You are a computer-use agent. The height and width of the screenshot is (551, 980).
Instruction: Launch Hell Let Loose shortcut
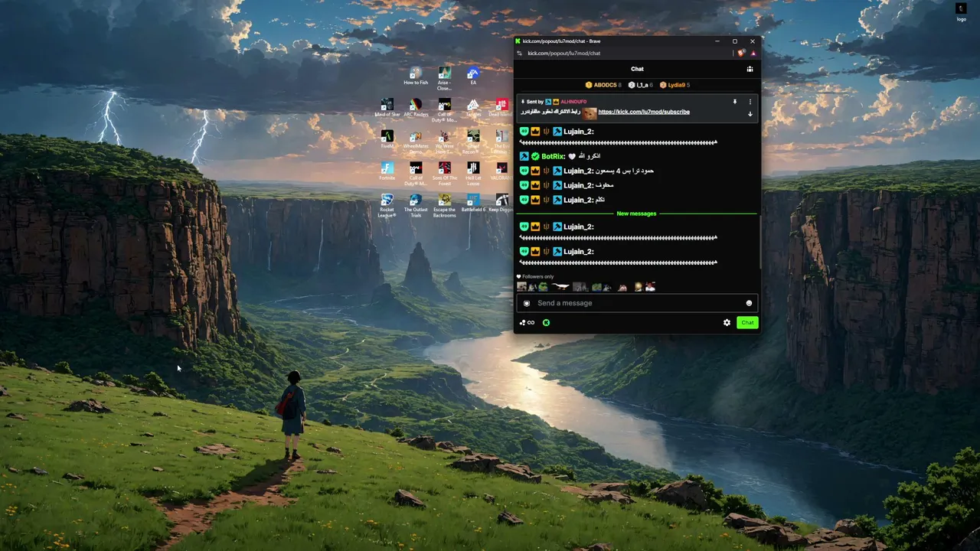pos(473,173)
